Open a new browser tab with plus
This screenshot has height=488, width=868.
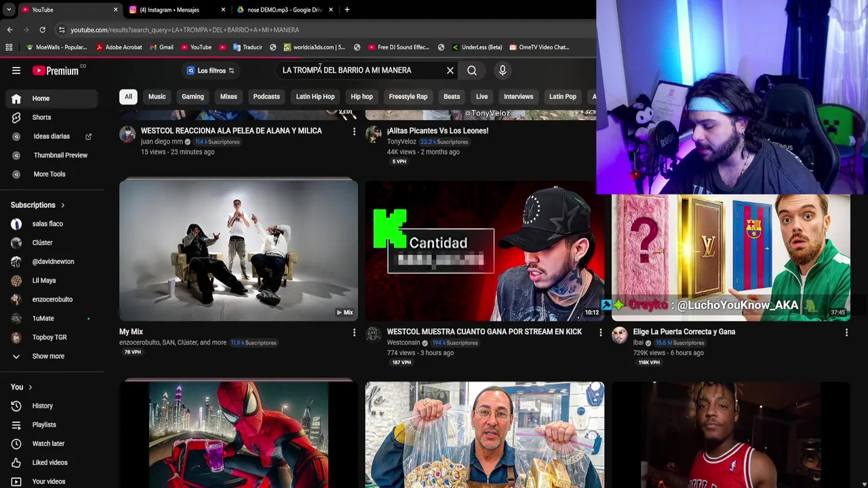click(x=347, y=9)
